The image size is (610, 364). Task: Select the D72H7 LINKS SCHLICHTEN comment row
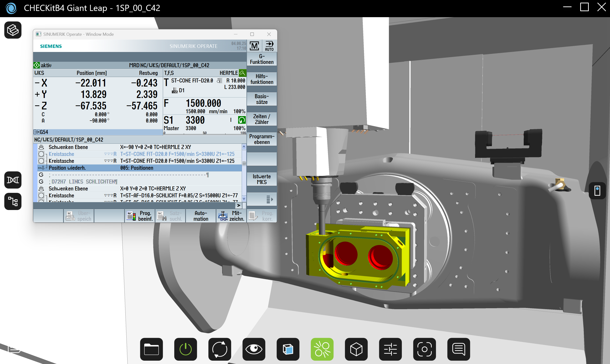139,182
